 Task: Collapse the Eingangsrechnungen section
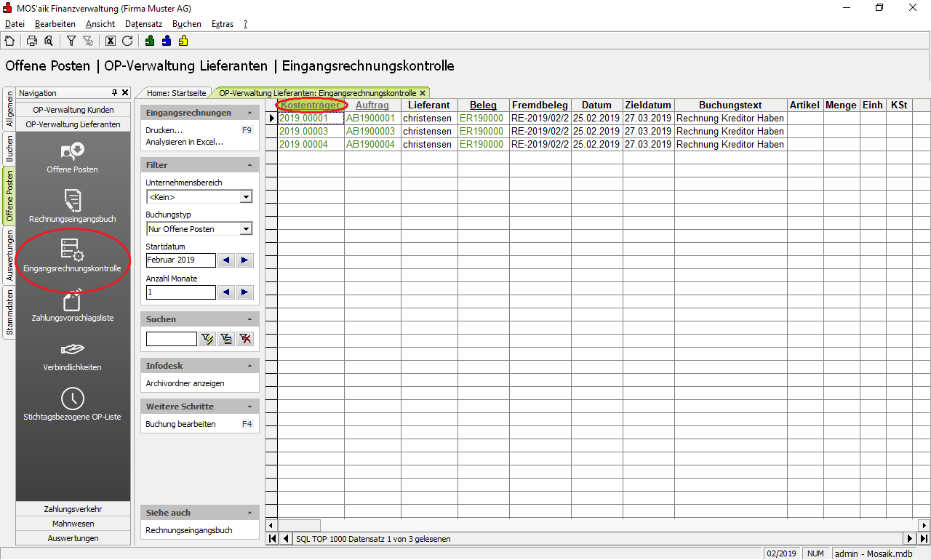point(250,113)
